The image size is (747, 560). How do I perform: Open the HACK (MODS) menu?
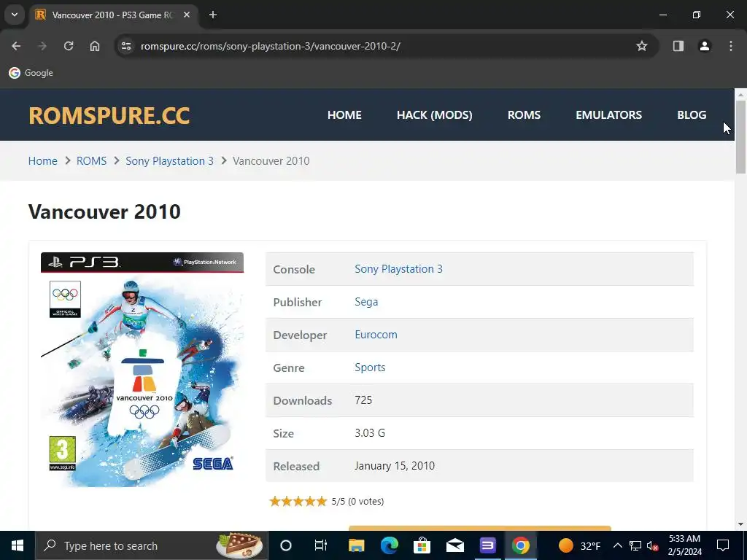coord(435,114)
